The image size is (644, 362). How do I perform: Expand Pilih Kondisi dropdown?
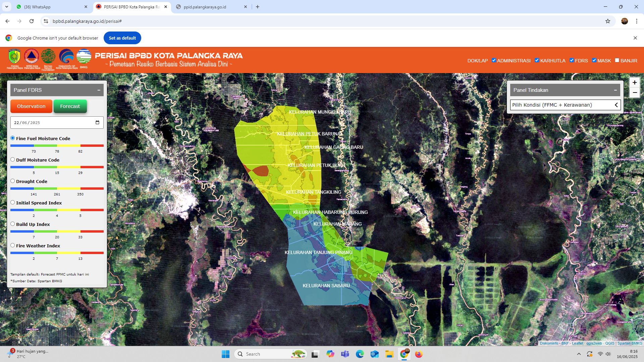[x=565, y=105]
